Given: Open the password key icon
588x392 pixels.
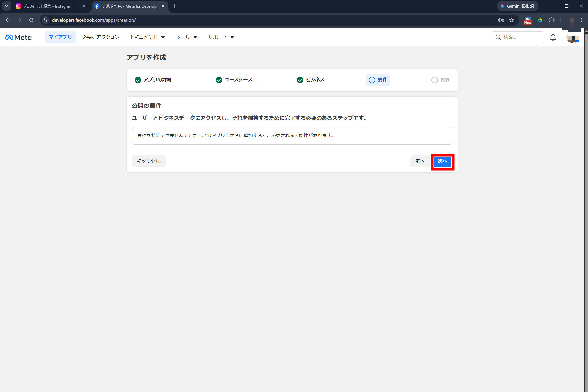Looking at the screenshot, I should pos(501,20).
